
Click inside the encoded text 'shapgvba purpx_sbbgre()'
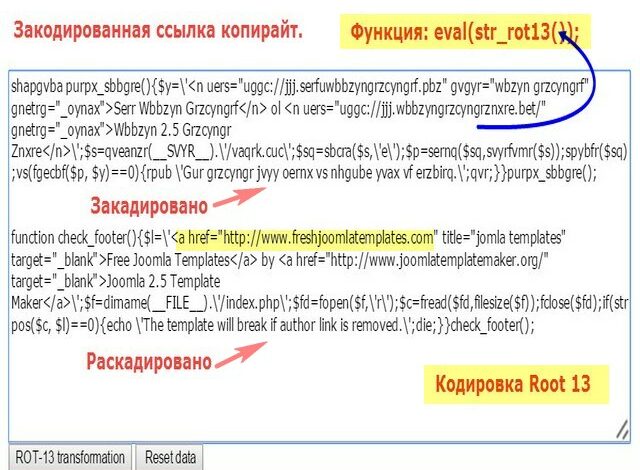coord(81,86)
